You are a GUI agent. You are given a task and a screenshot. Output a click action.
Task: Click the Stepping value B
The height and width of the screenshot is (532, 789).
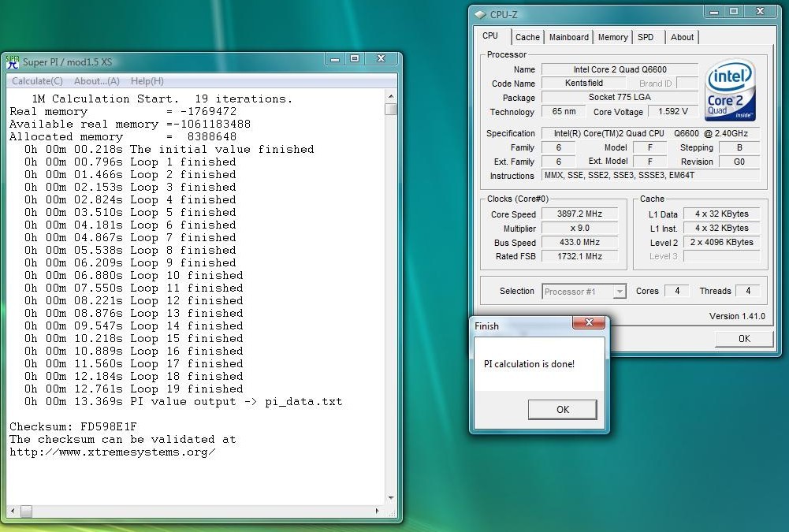click(739, 147)
